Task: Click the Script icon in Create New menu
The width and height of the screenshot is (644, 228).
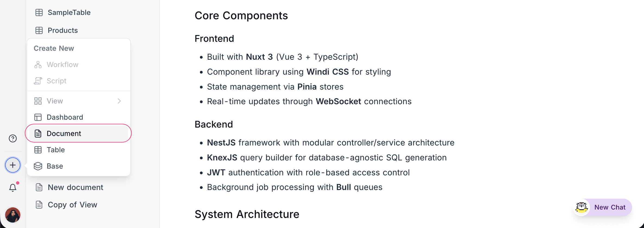Action: point(38,81)
